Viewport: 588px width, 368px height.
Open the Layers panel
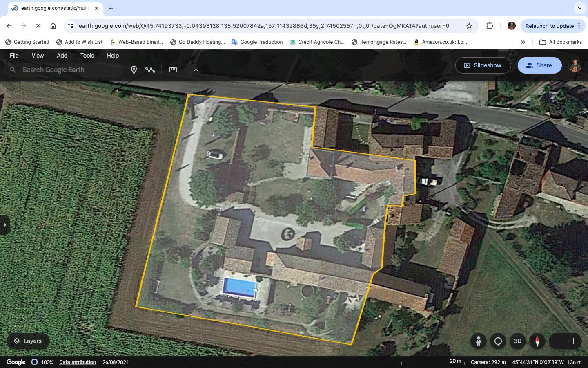pyautogui.click(x=28, y=341)
